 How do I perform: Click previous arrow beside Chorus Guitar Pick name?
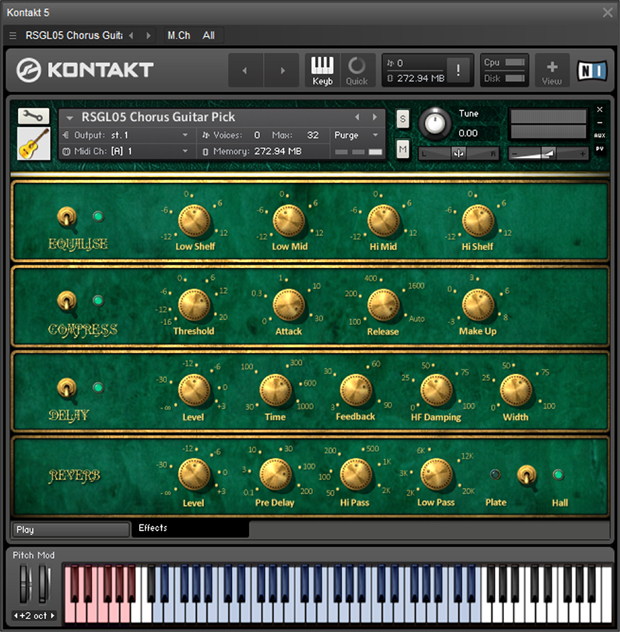tap(357, 117)
